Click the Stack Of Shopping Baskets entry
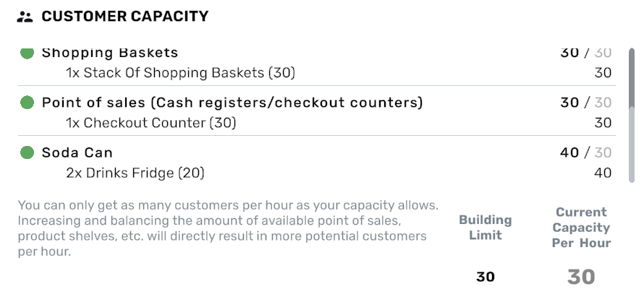This screenshot has width=644, height=297. click(180, 73)
